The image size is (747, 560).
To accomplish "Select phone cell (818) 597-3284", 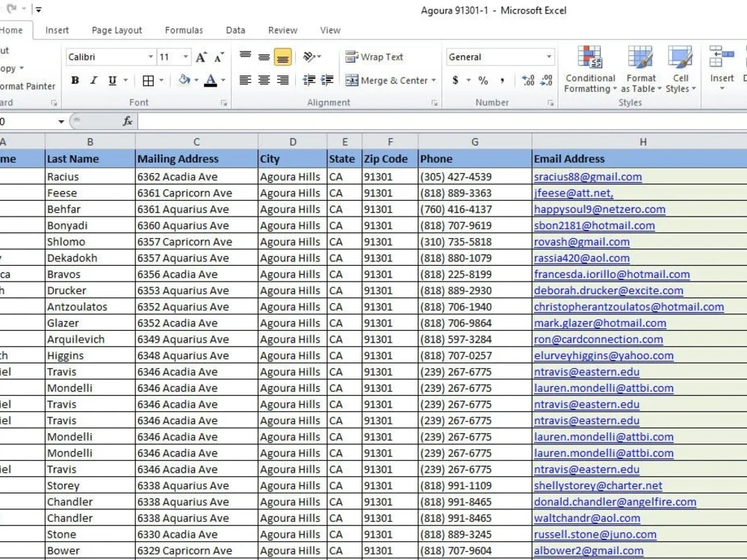I will point(475,339).
